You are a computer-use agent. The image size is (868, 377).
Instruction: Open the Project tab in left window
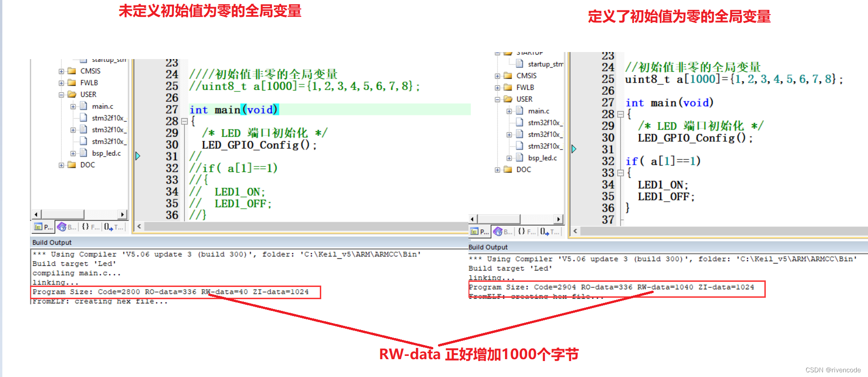coord(43,227)
